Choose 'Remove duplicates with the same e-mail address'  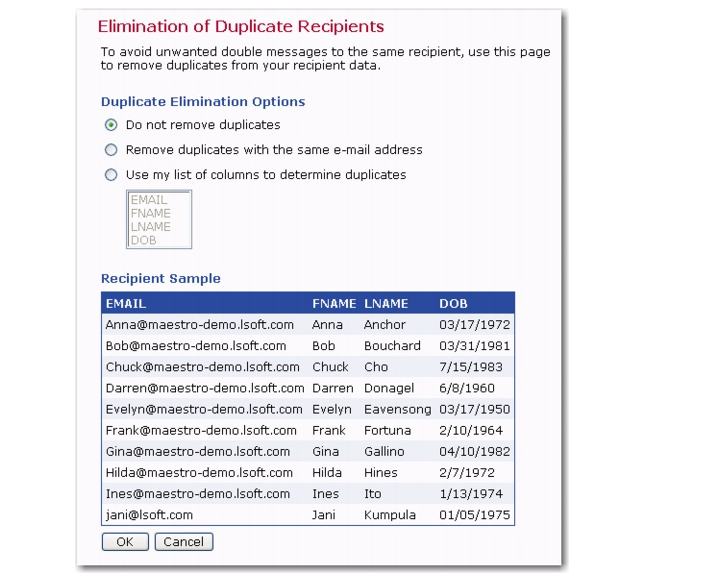click(x=111, y=150)
